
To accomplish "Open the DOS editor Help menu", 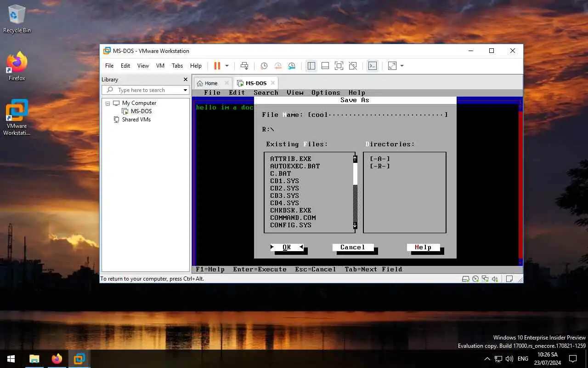I will (357, 92).
